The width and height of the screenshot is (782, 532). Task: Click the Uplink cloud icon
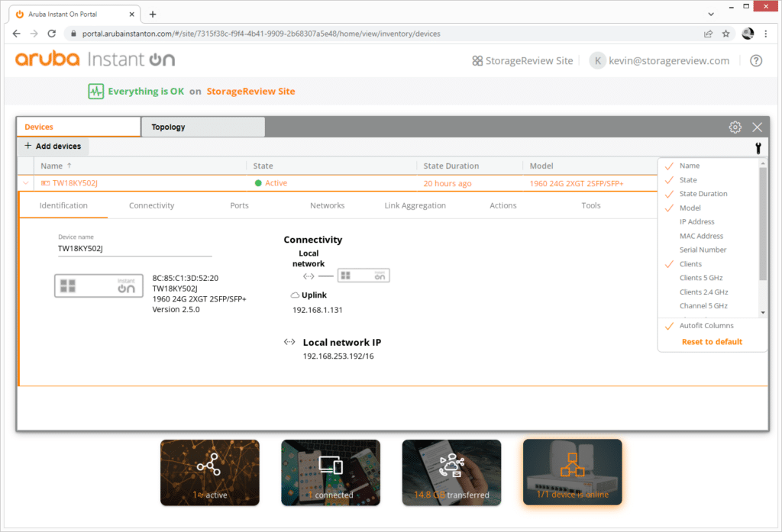pyautogui.click(x=295, y=295)
